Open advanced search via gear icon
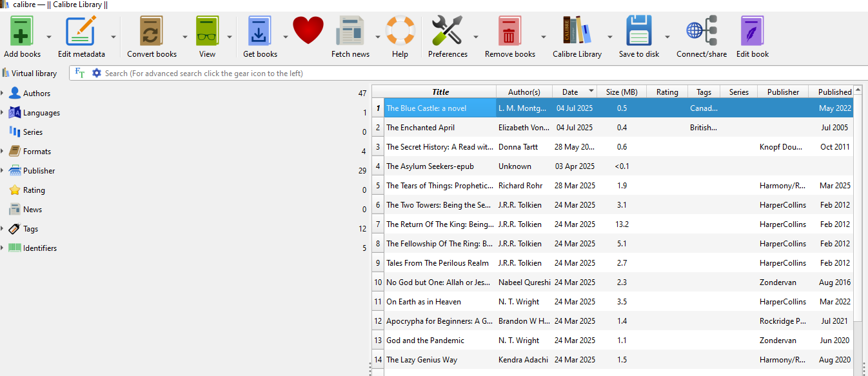Image resolution: width=868 pixels, height=376 pixels. click(97, 73)
